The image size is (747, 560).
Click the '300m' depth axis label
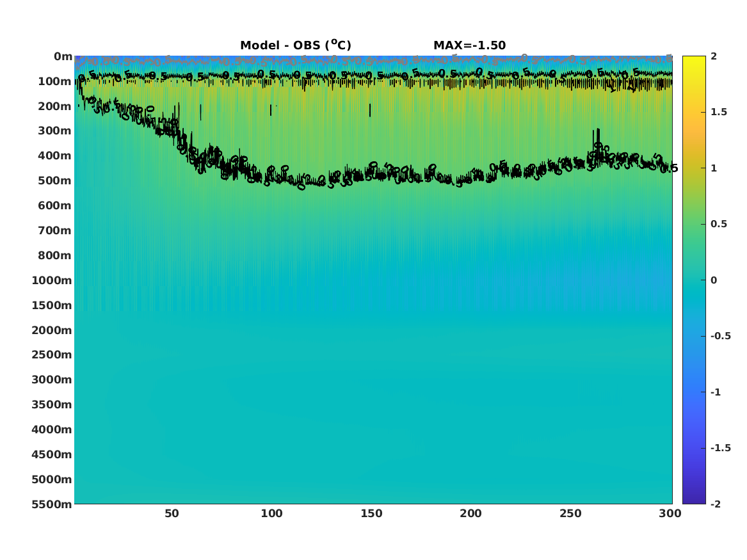point(55,131)
